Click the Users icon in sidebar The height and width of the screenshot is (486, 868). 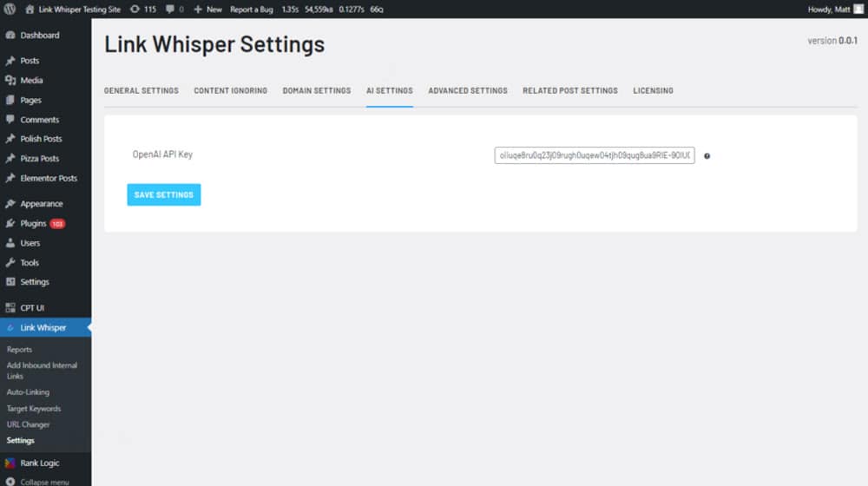tap(10, 243)
